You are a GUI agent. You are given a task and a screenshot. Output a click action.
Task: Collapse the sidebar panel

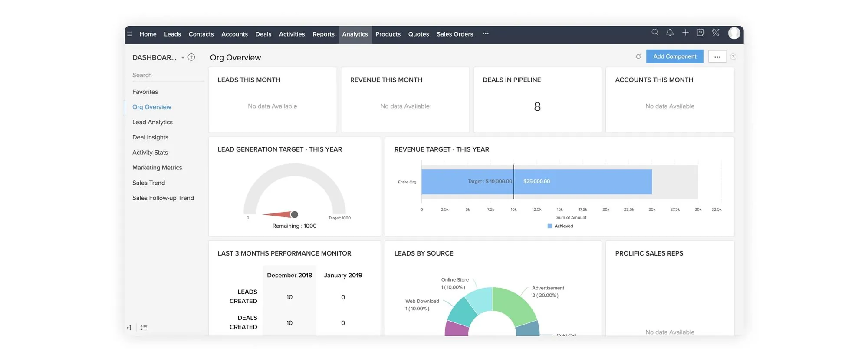point(129,328)
